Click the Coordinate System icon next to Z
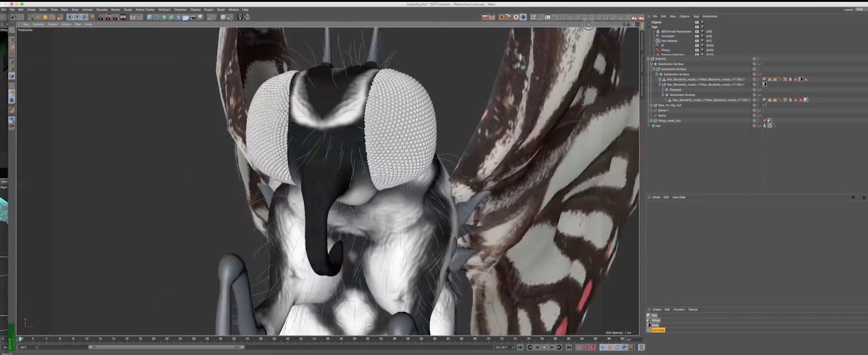Viewport: 868px width, 355px height. [x=92, y=17]
